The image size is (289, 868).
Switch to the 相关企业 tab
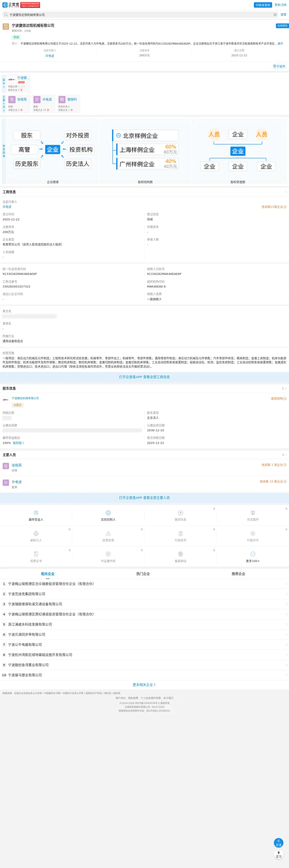(x=48, y=574)
